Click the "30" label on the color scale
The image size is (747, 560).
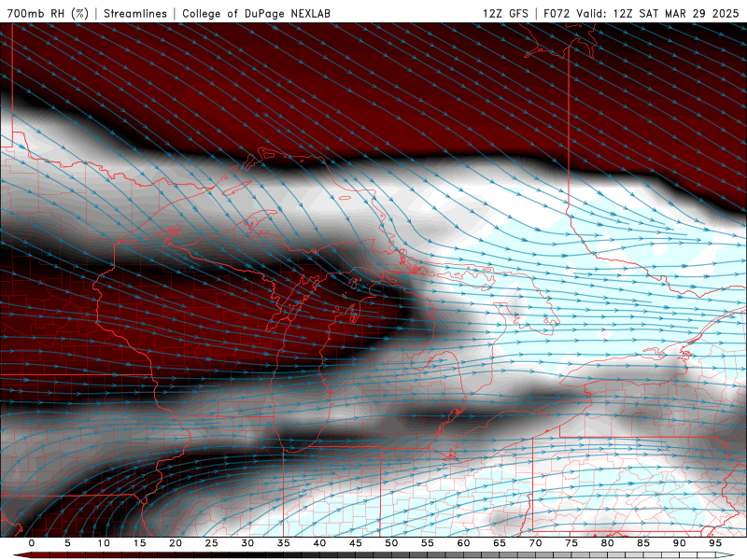click(x=247, y=543)
